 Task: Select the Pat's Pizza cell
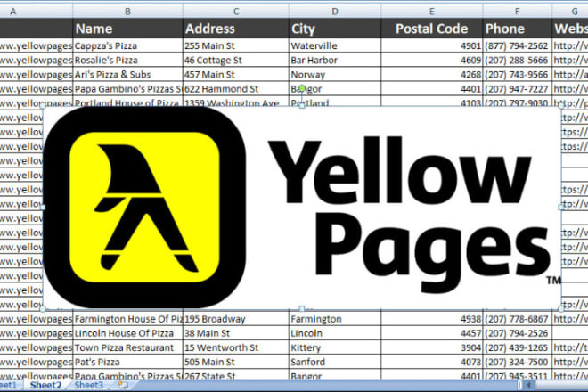(x=127, y=362)
